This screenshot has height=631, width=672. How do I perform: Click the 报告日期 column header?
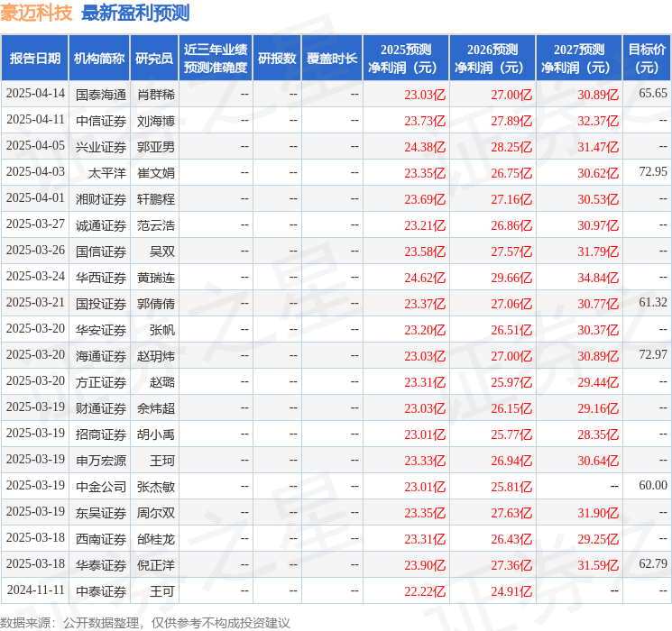pyautogui.click(x=34, y=58)
